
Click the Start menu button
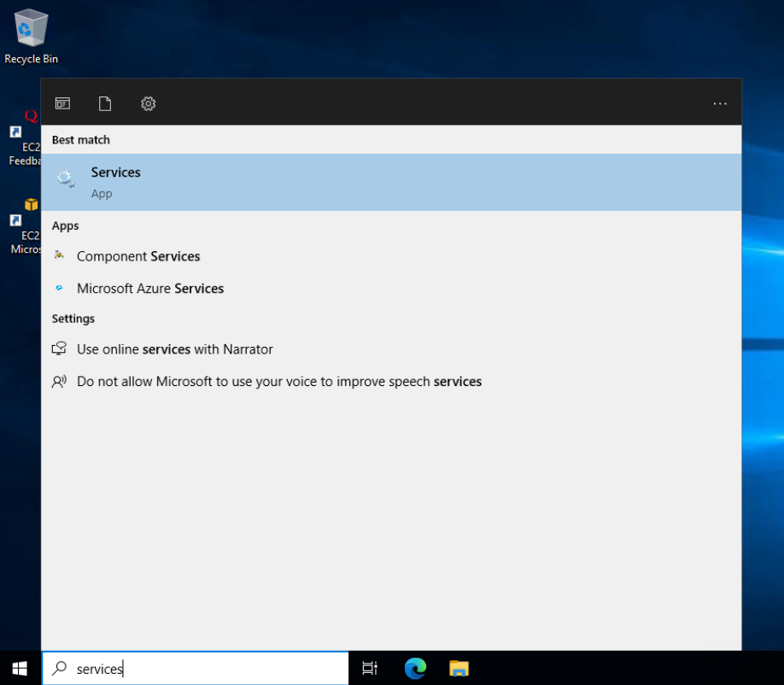click(x=18, y=669)
